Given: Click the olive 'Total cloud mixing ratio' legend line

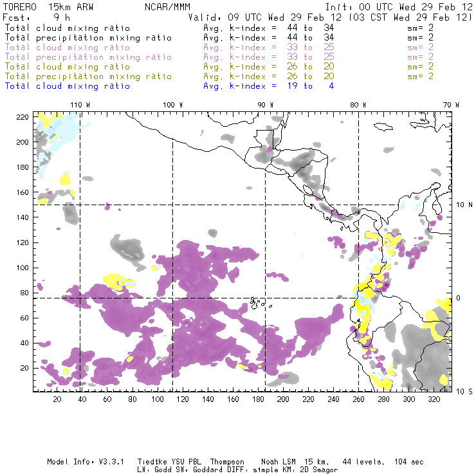Looking at the screenshot, I should (68, 67).
